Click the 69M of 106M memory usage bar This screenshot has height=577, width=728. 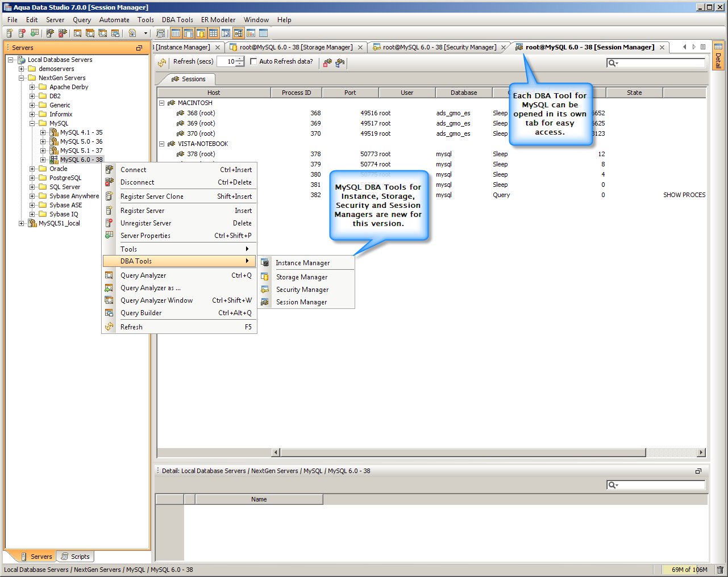685,570
